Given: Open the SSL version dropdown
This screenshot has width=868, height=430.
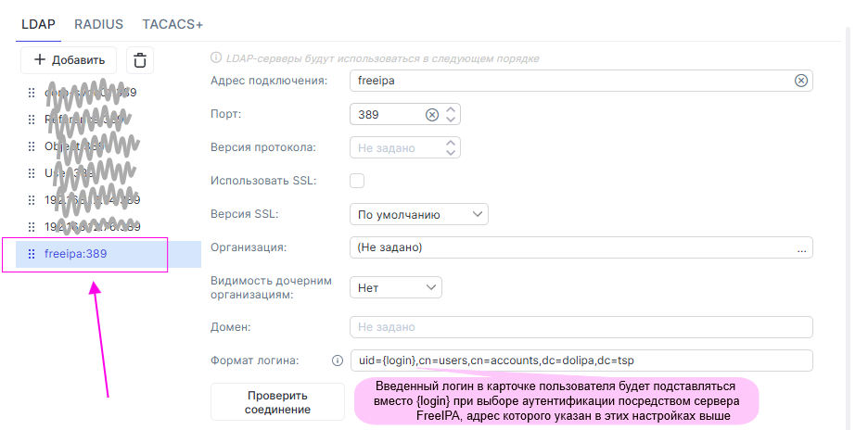Looking at the screenshot, I should point(419,214).
